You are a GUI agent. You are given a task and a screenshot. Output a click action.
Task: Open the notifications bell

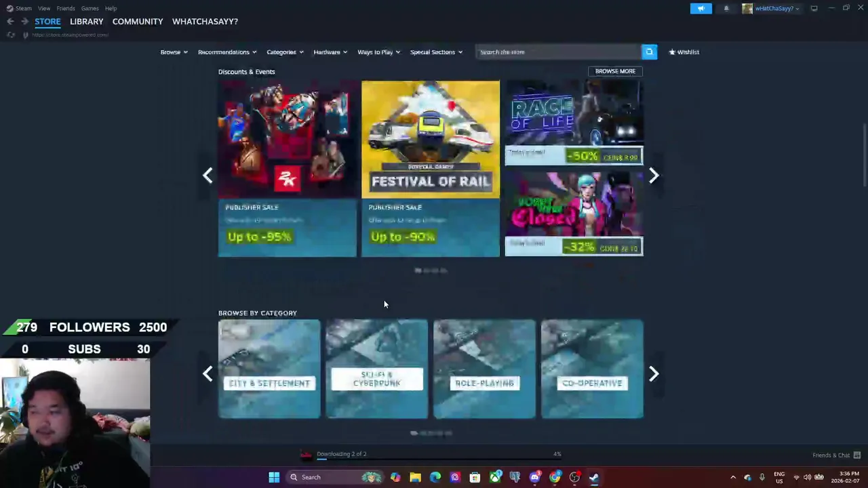(726, 8)
